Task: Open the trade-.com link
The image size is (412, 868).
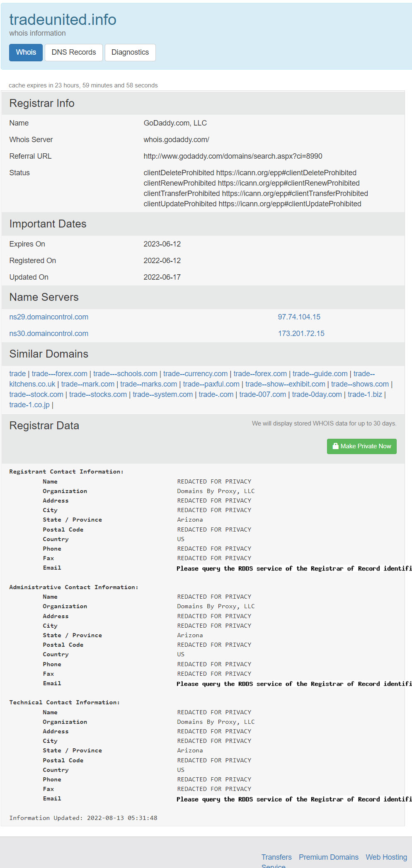Action: click(216, 394)
